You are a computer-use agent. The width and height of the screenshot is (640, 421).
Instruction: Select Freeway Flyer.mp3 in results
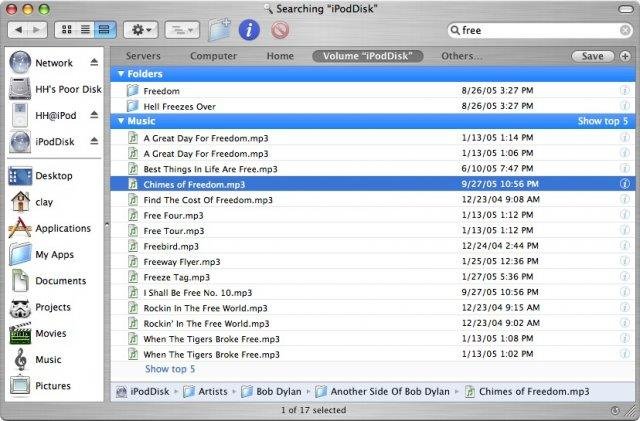point(373,262)
